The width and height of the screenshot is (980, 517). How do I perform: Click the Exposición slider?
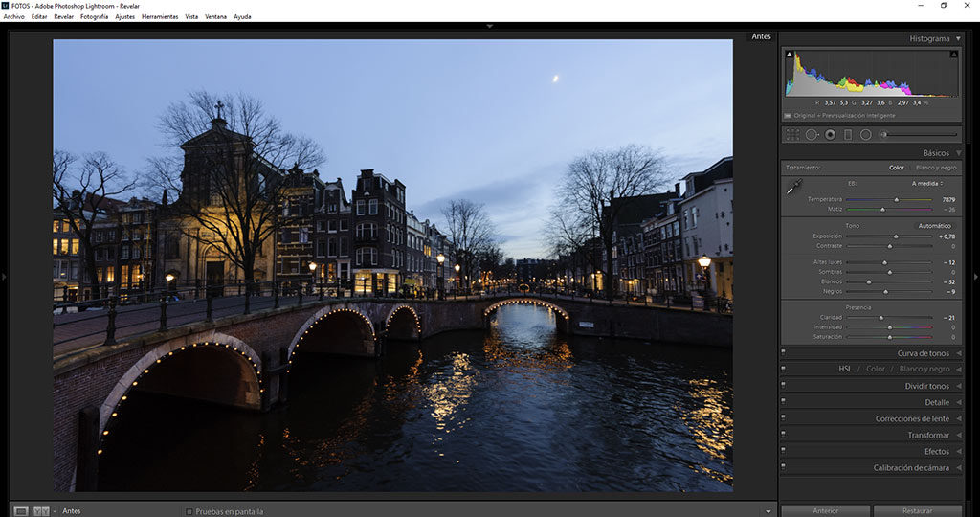pos(896,236)
